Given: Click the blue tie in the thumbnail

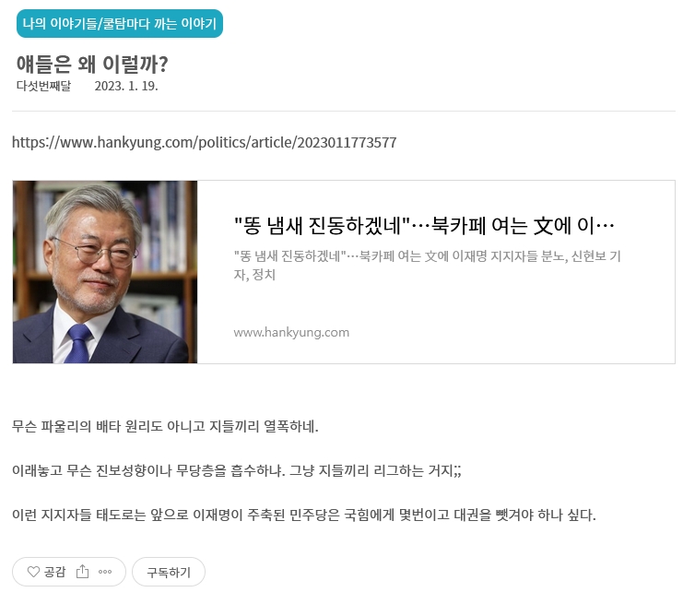Looking at the screenshot, I should 78,343.
